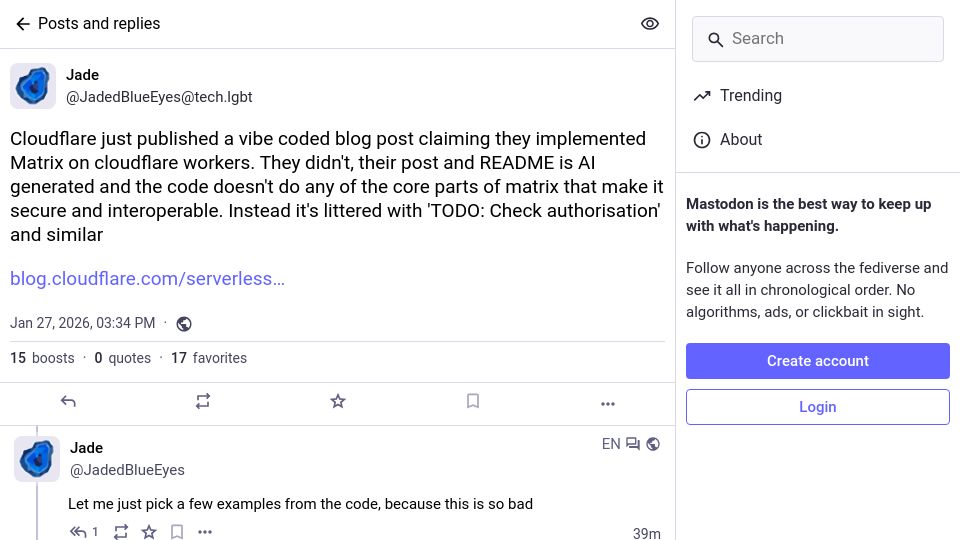This screenshot has width=960, height=540.
Task: Click the Create account button
Action: pos(818,361)
